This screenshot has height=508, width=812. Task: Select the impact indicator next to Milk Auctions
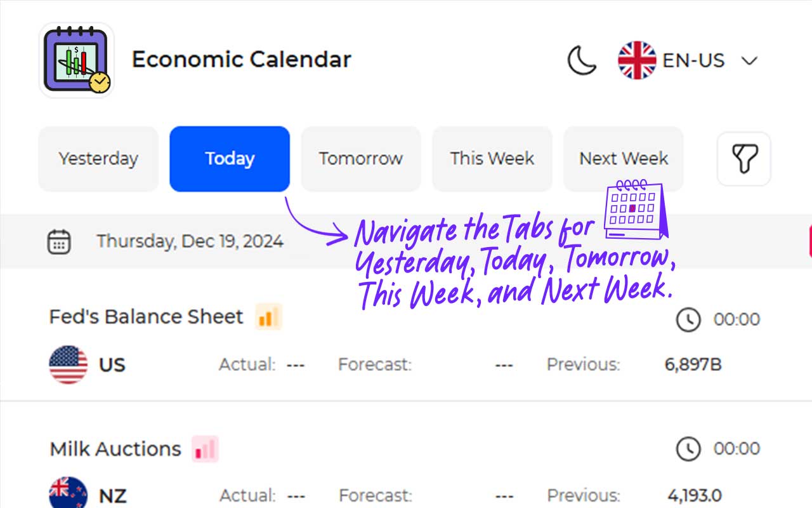coord(204,449)
